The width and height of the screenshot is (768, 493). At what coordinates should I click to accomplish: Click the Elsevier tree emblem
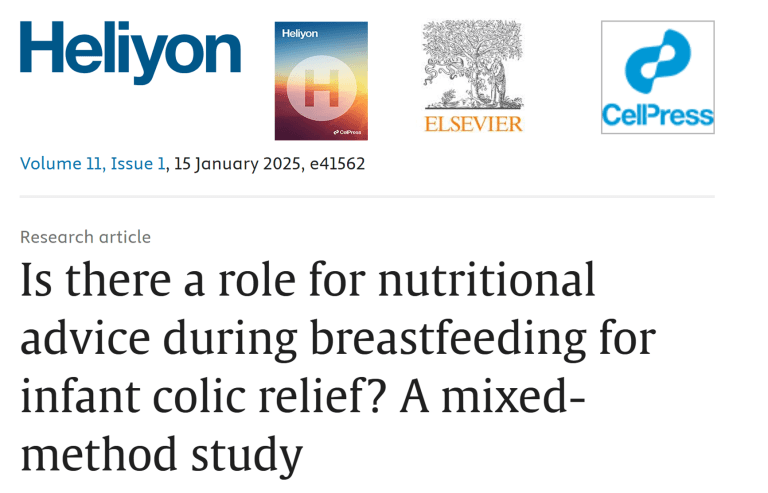pos(473,66)
